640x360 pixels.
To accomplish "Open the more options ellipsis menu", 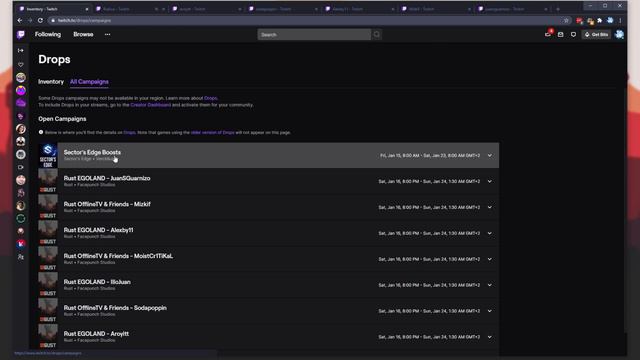I will (107, 35).
